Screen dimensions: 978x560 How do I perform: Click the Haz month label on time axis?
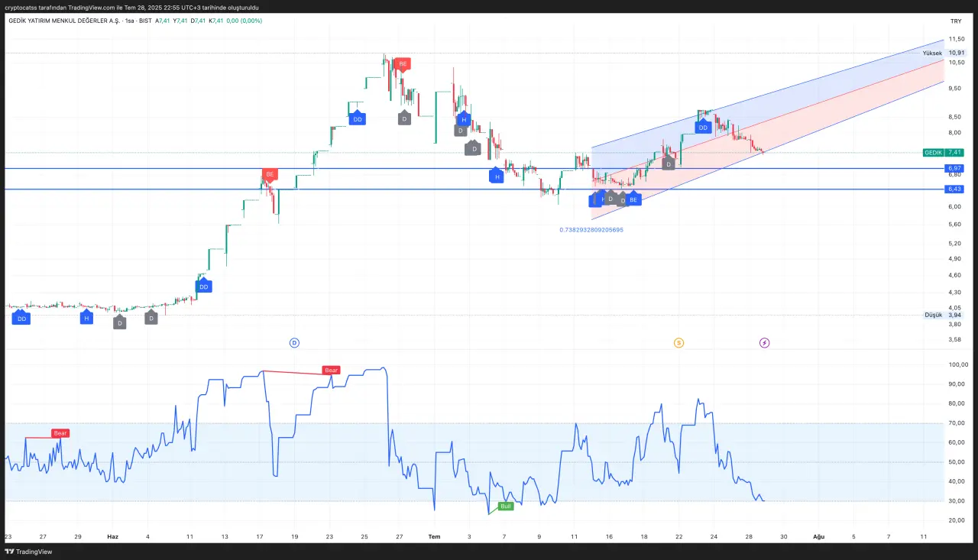112,536
